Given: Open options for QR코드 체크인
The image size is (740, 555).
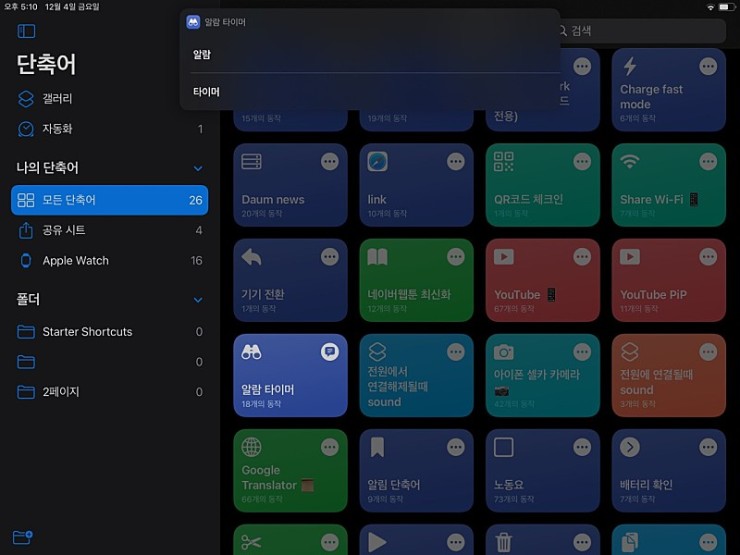Looking at the screenshot, I should [x=582, y=162].
